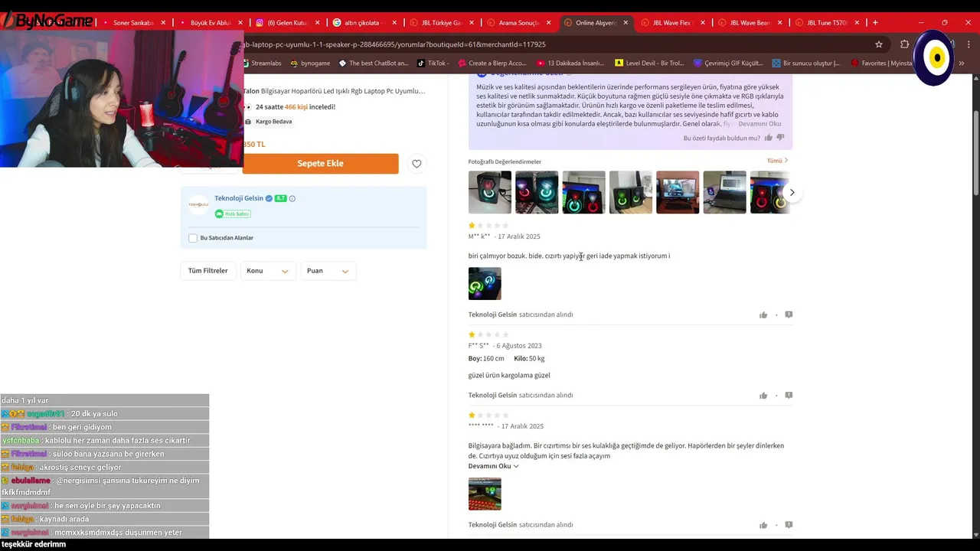This screenshot has width=980, height=551.
Task: Open the sixth photo review thumbnail
Action: point(724,192)
